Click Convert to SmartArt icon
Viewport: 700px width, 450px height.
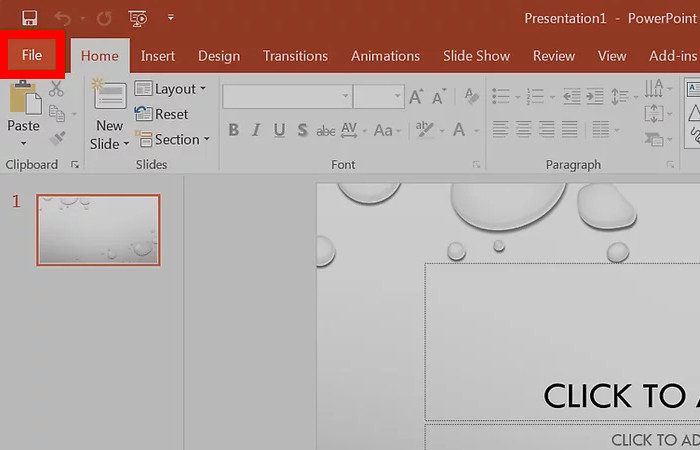point(654,139)
